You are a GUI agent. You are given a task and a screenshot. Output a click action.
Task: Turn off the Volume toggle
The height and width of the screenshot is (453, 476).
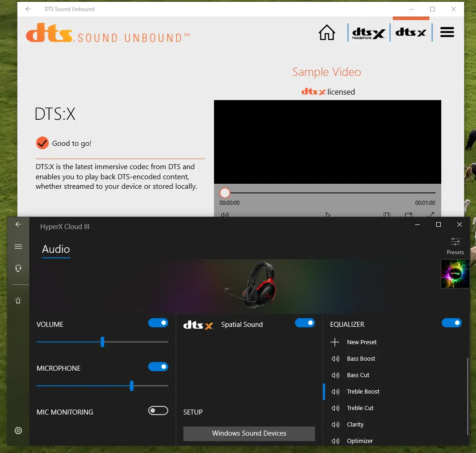[x=158, y=323]
